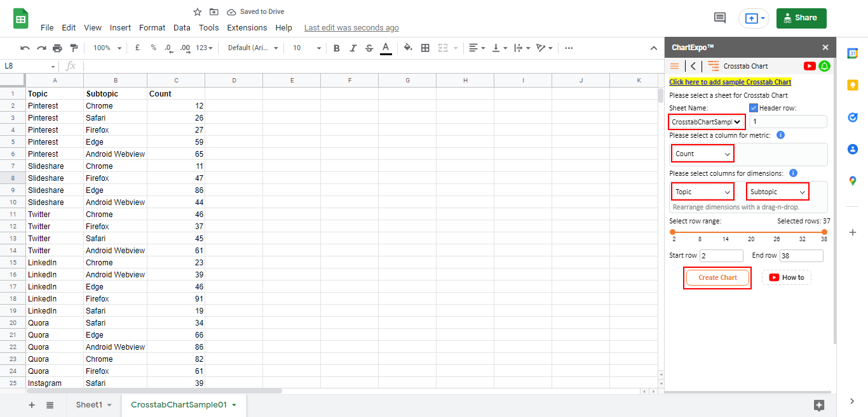This screenshot has width=868, height=417.
Task: Hide the menus with collapse arrow
Action: 654,48
